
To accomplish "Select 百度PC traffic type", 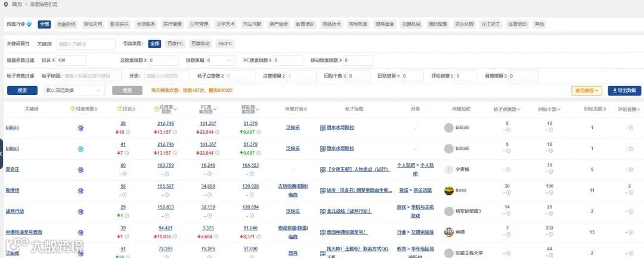I will (175, 44).
